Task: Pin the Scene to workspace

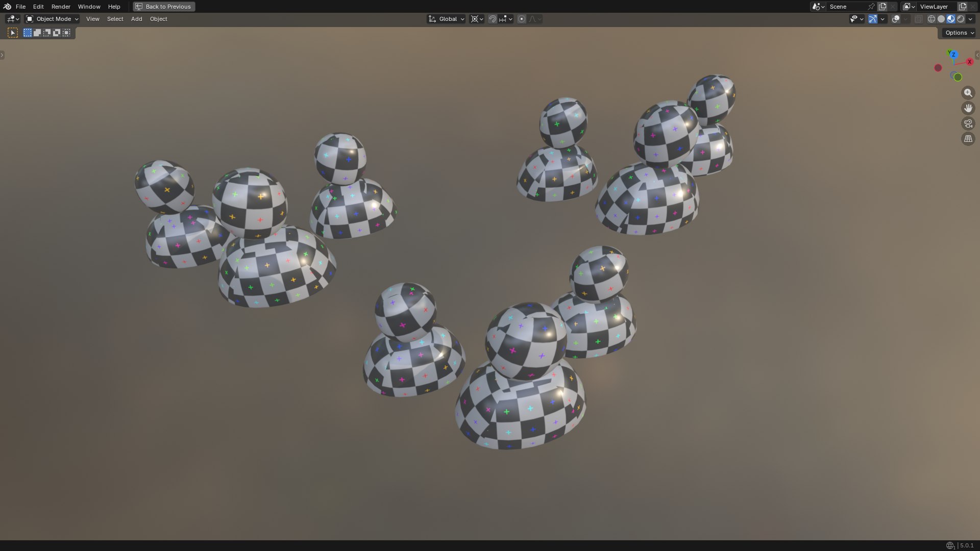Action: pyautogui.click(x=871, y=7)
